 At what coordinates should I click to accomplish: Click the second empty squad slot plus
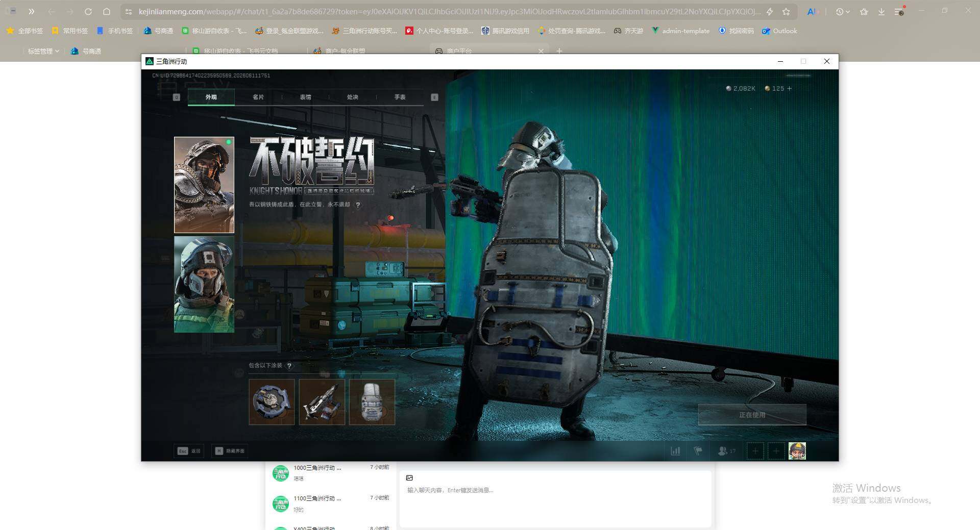(776, 451)
